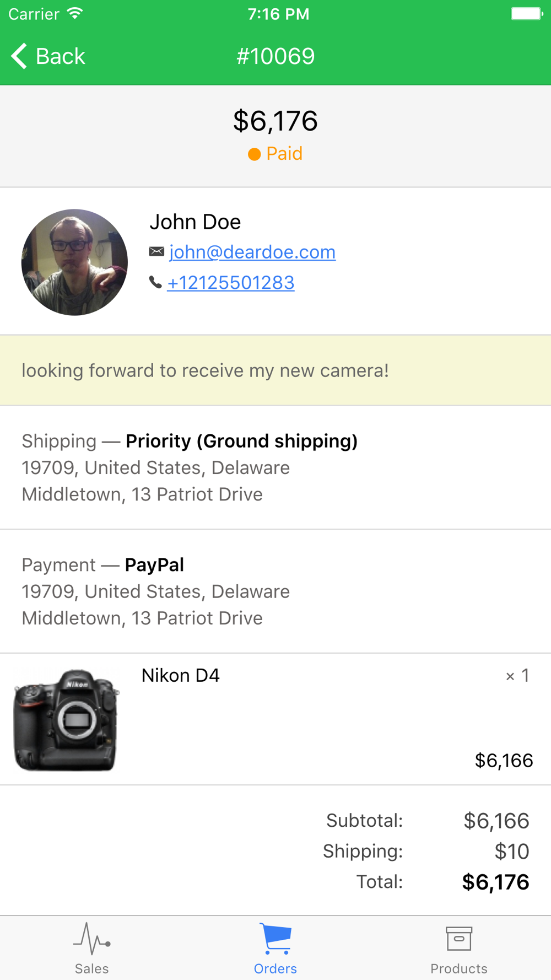Select the Nikon D4 item name
Screen dimensions: 551x980
click(181, 676)
